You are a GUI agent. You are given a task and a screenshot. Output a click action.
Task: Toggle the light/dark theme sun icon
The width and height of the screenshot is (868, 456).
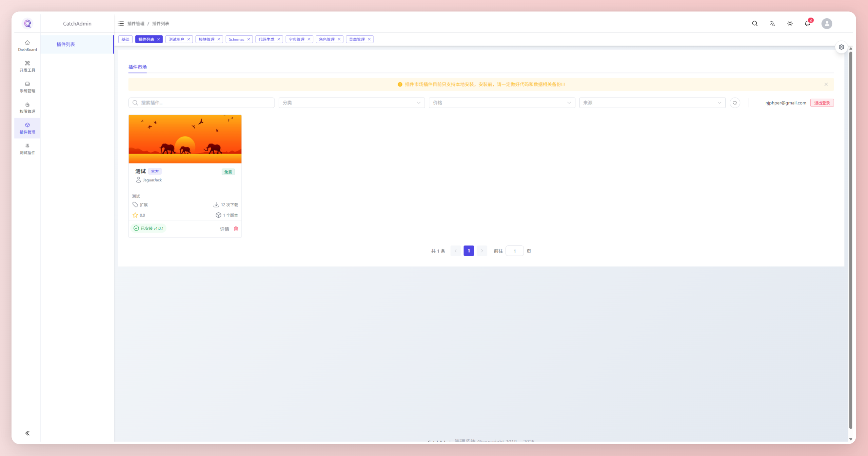click(790, 24)
